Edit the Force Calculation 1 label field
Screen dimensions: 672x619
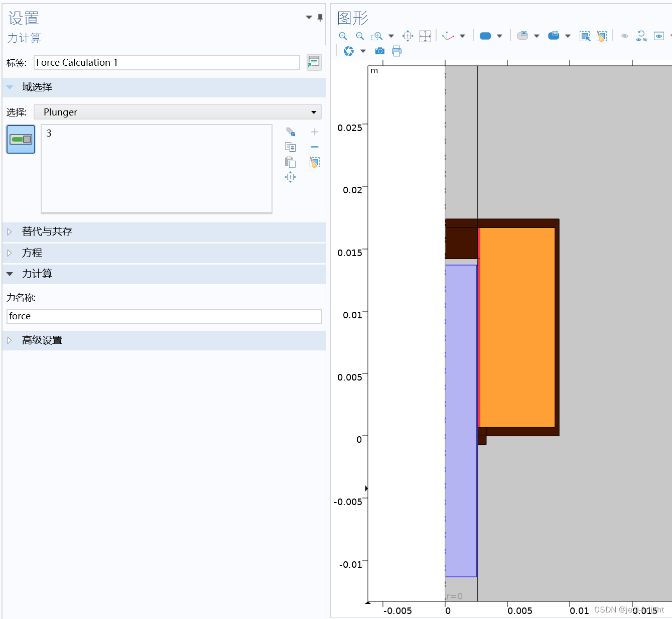click(x=167, y=63)
